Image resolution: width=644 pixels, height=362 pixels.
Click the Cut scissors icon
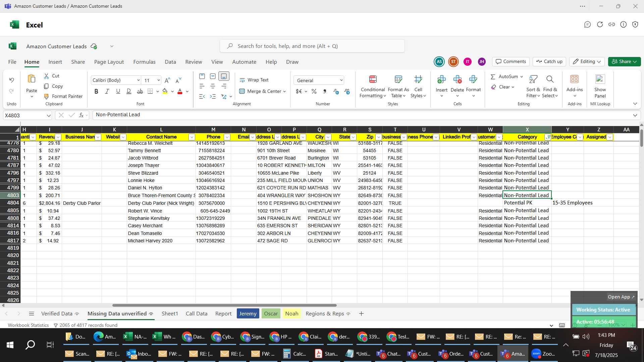(x=47, y=76)
